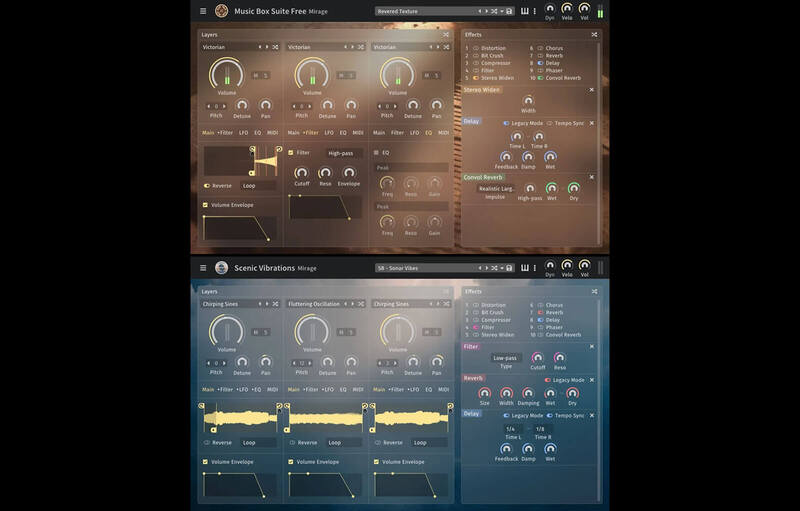Open LFO tab of Fluttering Oscillation layer
The width and height of the screenshot is (800, 511).
pos(328,390)
